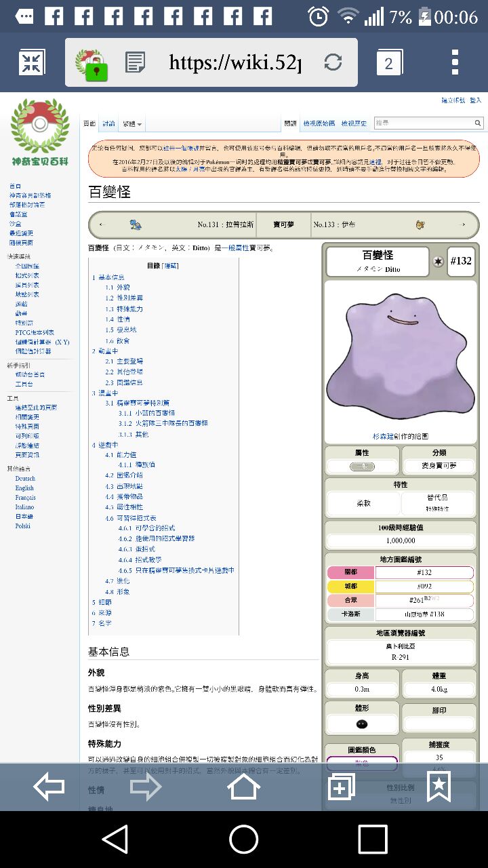
Task: Jump to contents entry 1 基本信息
Action: pos(108,278)
